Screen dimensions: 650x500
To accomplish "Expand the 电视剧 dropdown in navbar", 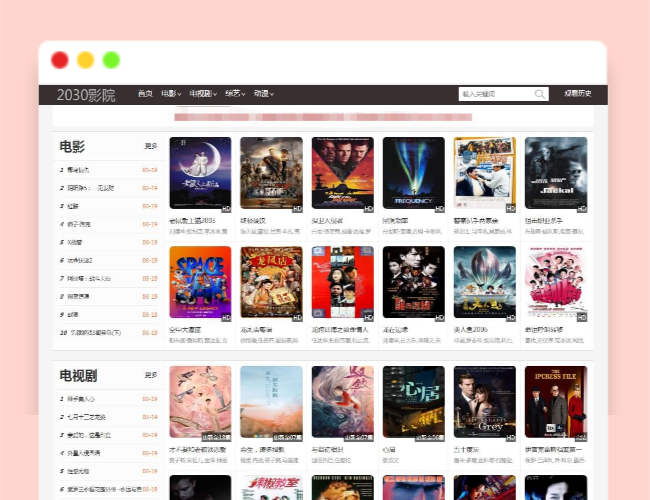I will 203,94.
